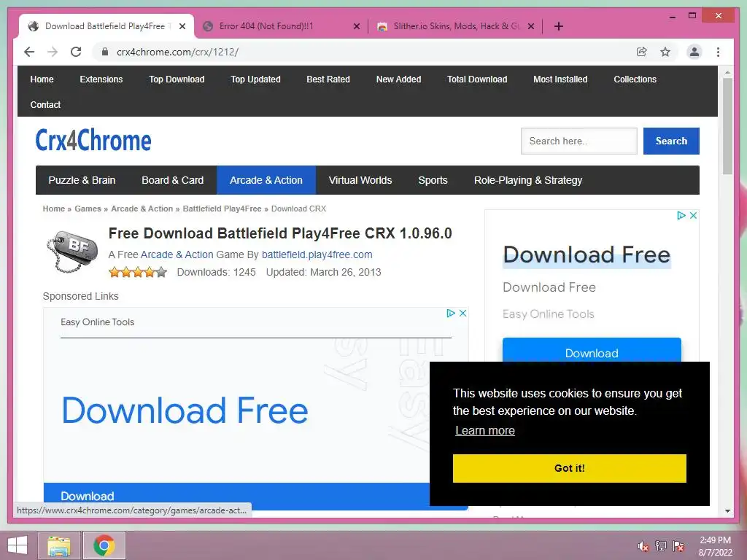The height and width of the screenshot is (560, 747).
Task: Open Home in top navigation
Action: (42, 79)
